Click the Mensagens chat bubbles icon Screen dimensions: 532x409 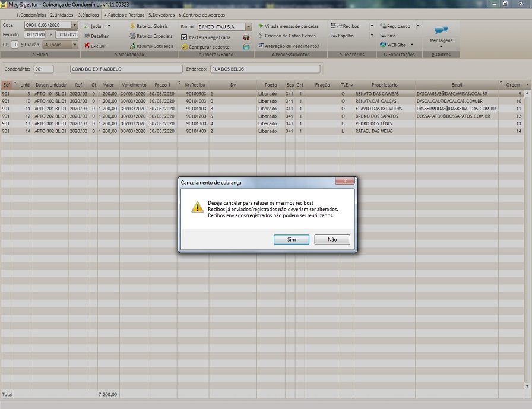pyautogui.click(x=441, y=30)
